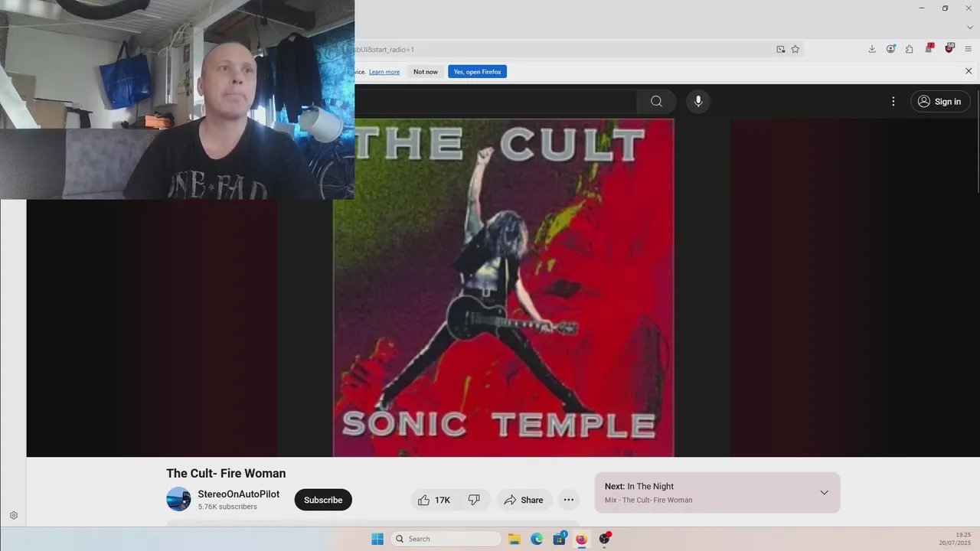Dislike the video with thumbs-down
Screen dimensions: 980x551
pos(474,500)
